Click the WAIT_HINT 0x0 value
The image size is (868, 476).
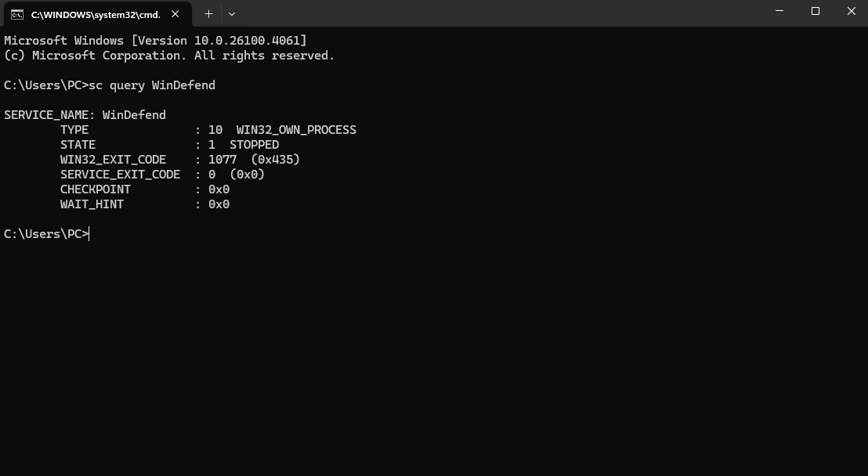pos(222,204)
